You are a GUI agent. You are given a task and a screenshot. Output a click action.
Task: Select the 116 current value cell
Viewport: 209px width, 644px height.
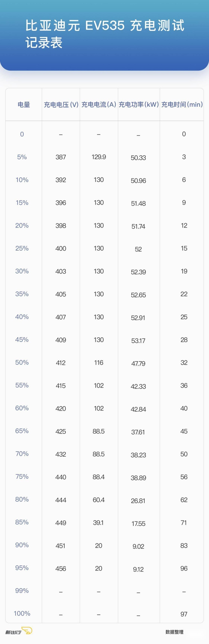pos(99,362)
